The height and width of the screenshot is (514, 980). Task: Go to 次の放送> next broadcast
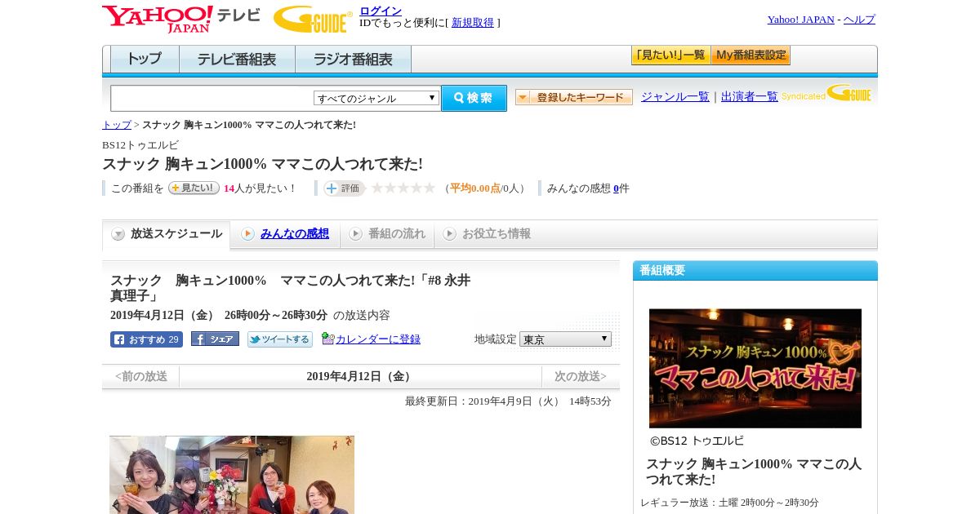point(581,376)
